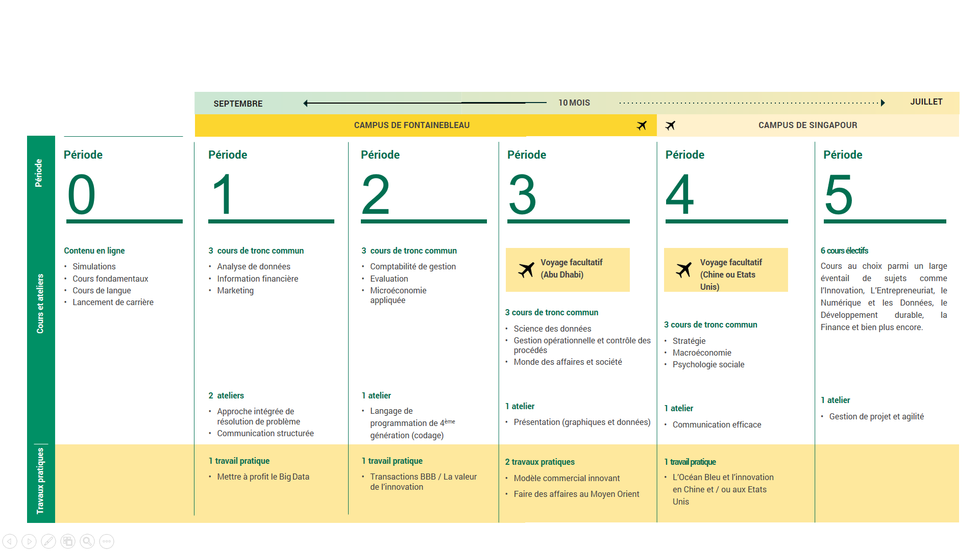
Task: Click 'Faire des affaires au Moyen Orient'
Action: [576, 494]
